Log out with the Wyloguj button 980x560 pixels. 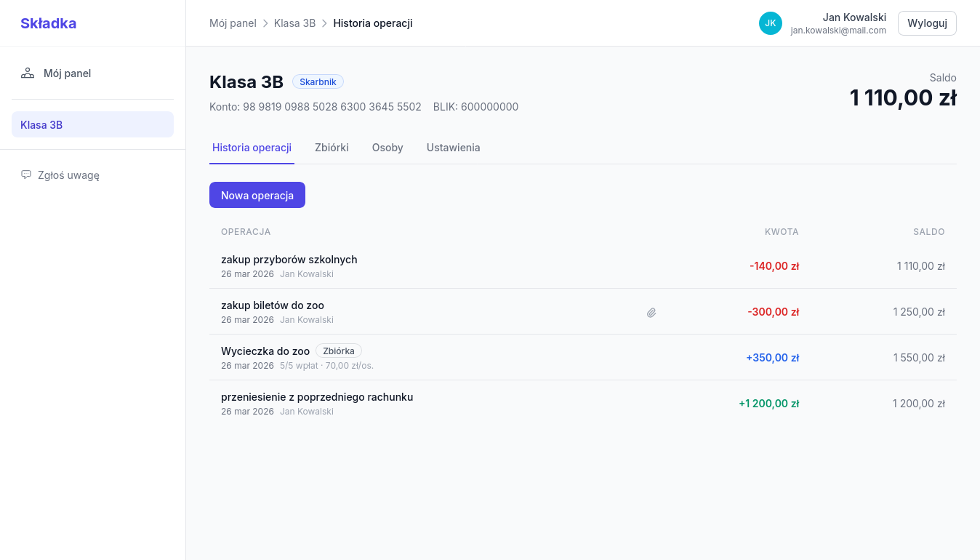[927, 23]
